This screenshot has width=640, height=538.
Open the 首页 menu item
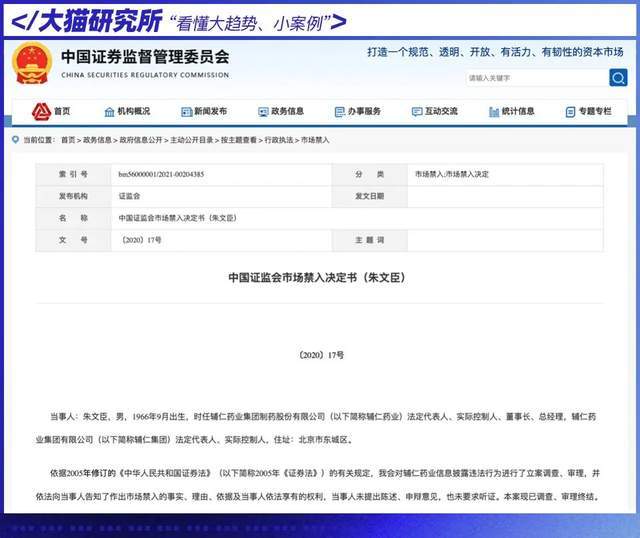pyautogui.click(x=62, y=111)
